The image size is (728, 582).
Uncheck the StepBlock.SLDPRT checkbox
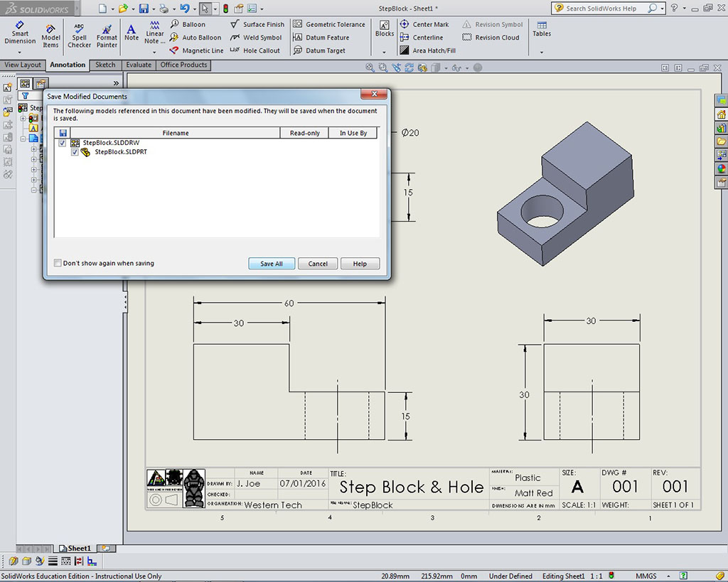pyautogui.click(x=75, y=152)
